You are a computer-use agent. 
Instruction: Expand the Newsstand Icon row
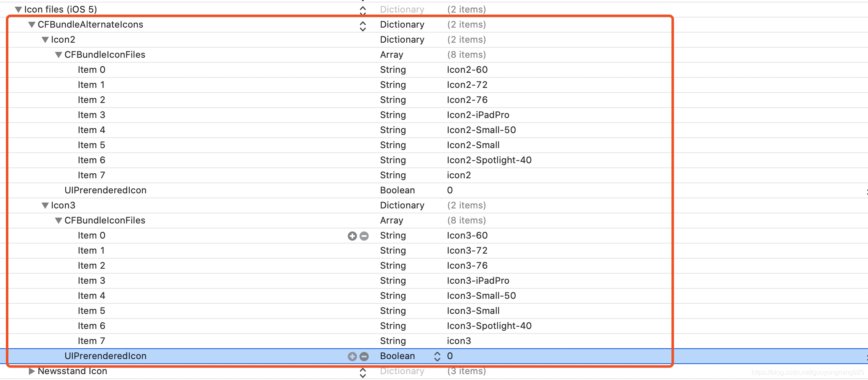pyautogui.click(x=31, y=371)
